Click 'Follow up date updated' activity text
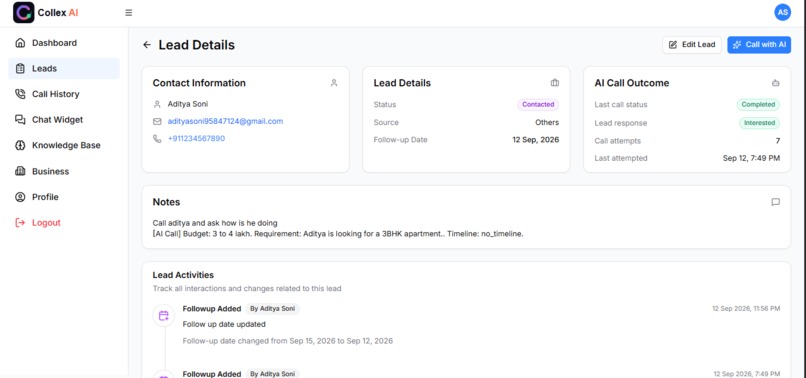The height and width of the screenshot is (378, 806). pyautogui.click(x=224, y=325)
